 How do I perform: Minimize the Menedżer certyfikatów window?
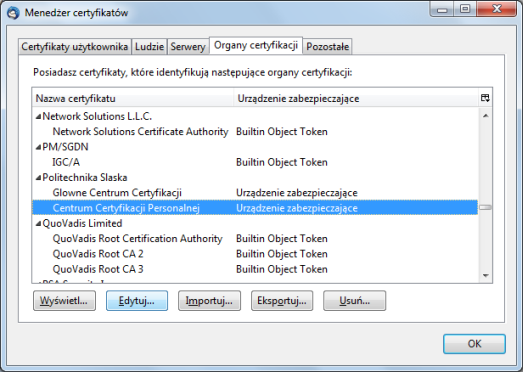click(x=442, y=9)
